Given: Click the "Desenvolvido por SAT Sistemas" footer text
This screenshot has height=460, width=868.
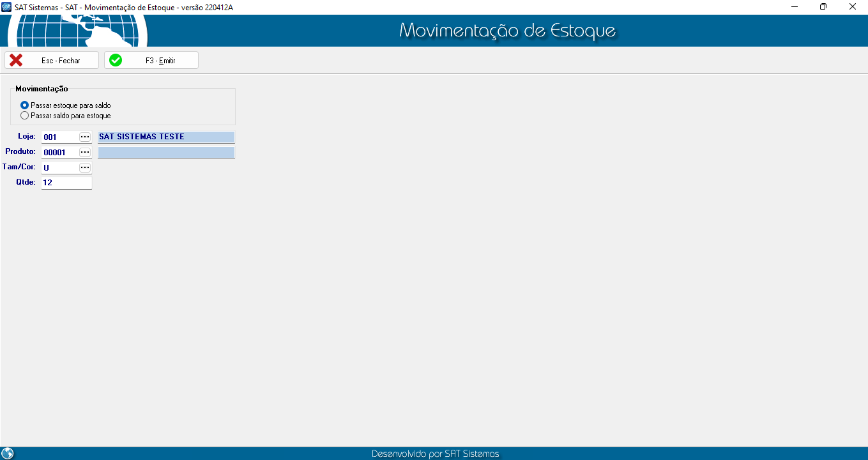Looking at the screenshot, I should coord(435,454).
